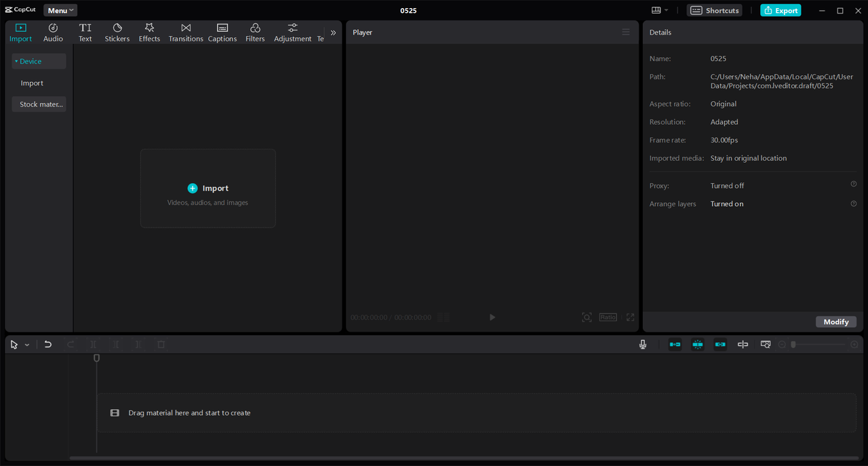Open the Import media tab
This screenshot has height=466, width=868.
20,33
